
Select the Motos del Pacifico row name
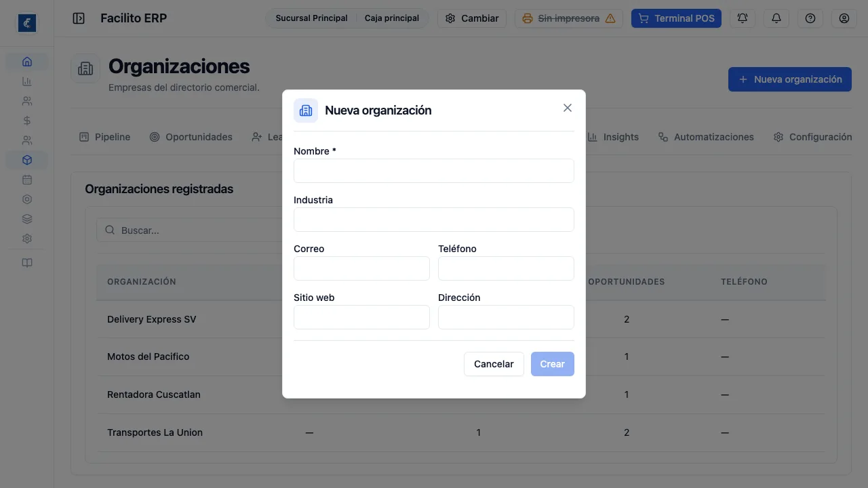click(149, 357)
